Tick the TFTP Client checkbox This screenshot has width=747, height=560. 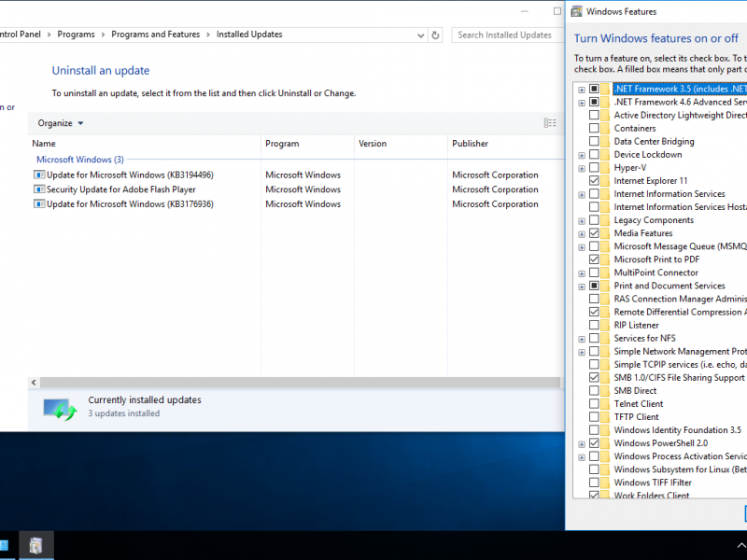point(594,417)
